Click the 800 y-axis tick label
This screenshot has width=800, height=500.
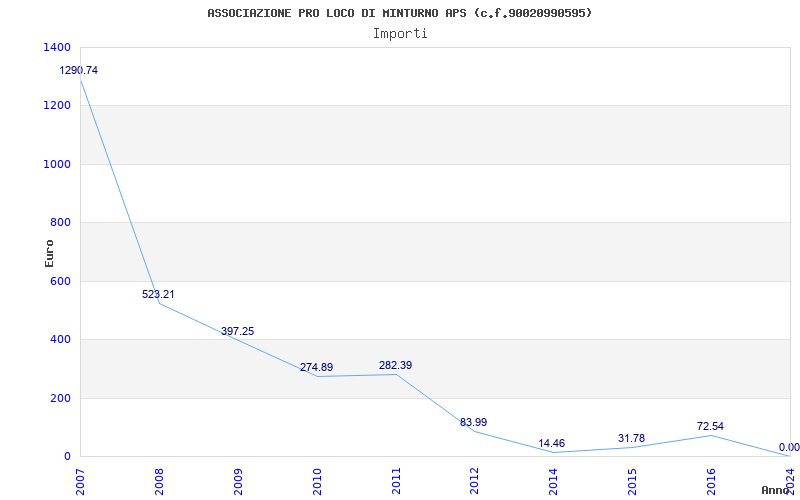[60, 222]
